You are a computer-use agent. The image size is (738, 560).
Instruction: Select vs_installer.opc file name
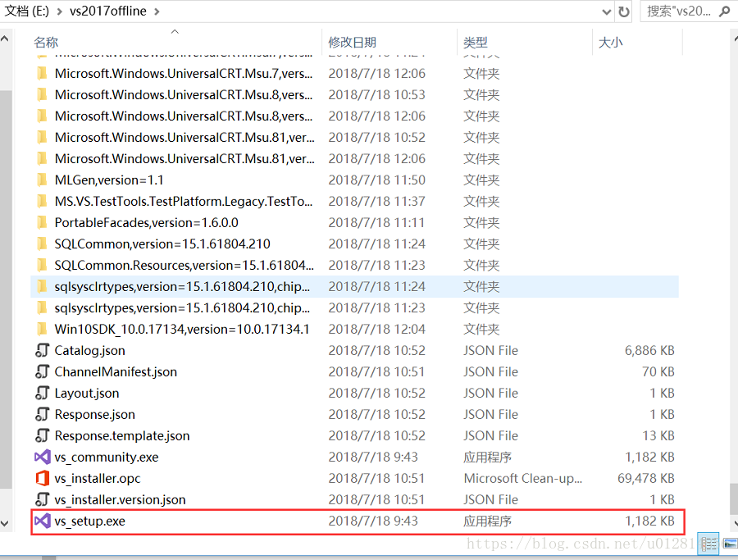click(x=98, y=478)
